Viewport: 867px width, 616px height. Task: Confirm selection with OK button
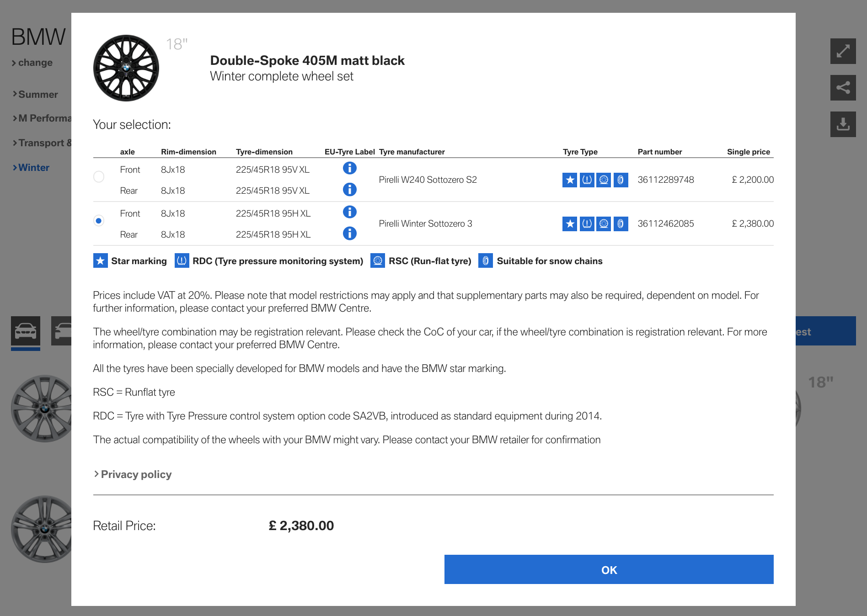(x=609, y=569)
